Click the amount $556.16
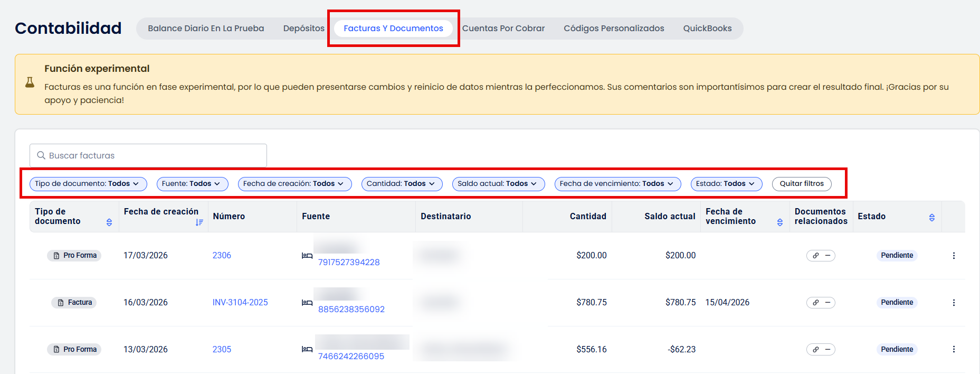The width and height of the screenshot is (980, 374). pos(592,349)
